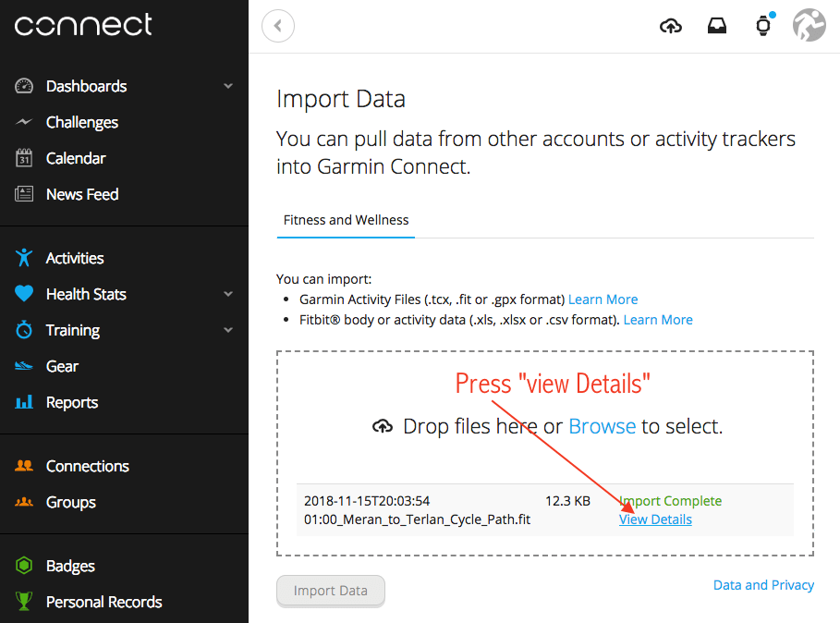Click the cloud upload icon in header
Screen dimensions: 840x623
[x=671, y=26]
